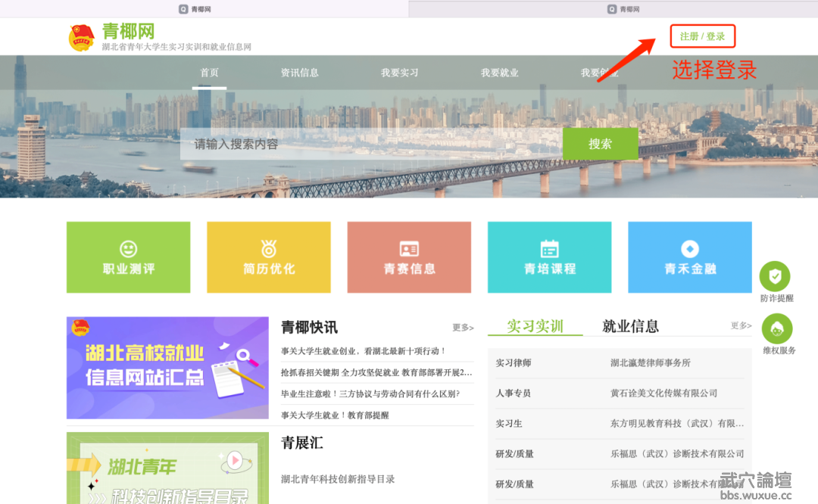The image size is (818, 504).
Task: Click the 青椰网 logo emblem
Action: (81, 38)
